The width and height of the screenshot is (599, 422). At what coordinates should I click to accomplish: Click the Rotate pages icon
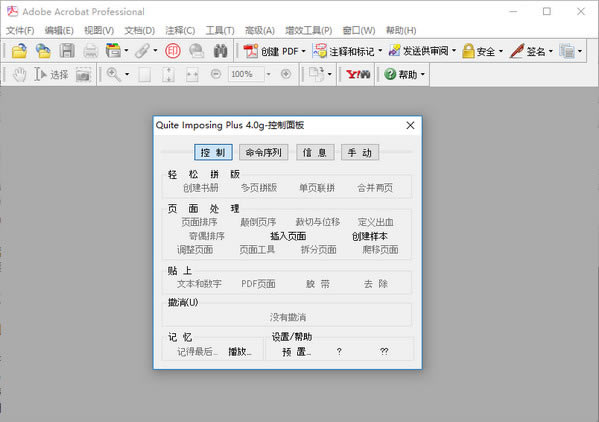click(x=316, y=74)
